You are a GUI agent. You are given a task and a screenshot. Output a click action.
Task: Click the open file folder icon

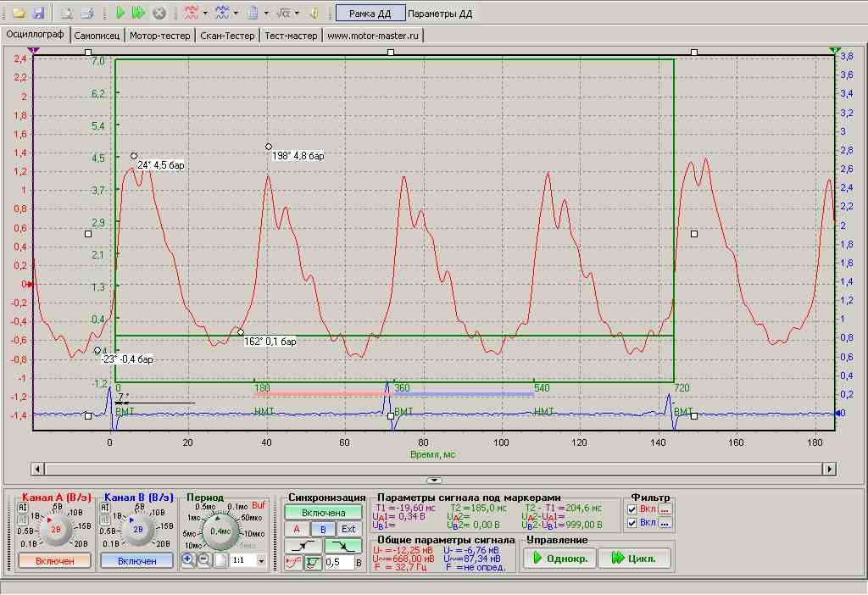point(18,14)
